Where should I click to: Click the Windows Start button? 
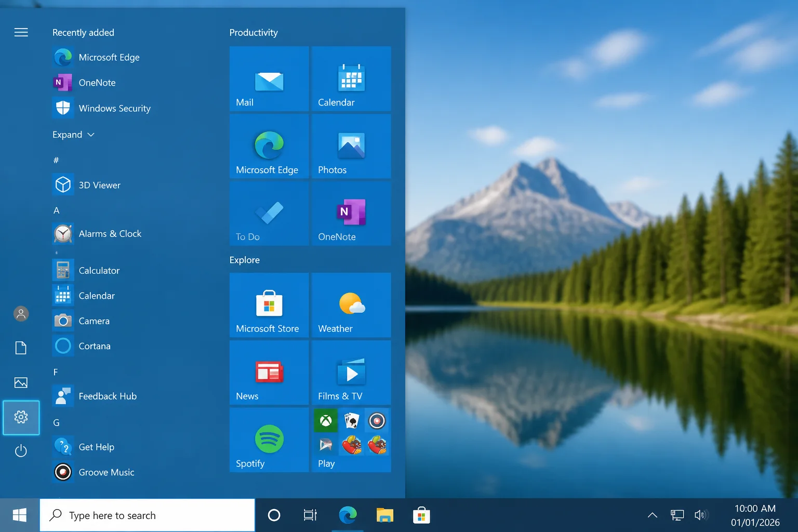pos(20,515)
